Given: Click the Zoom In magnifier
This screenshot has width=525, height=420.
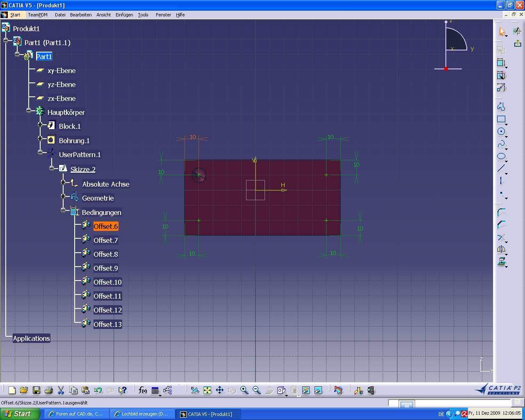Looking at the screenshot, I should coord(244,390).
